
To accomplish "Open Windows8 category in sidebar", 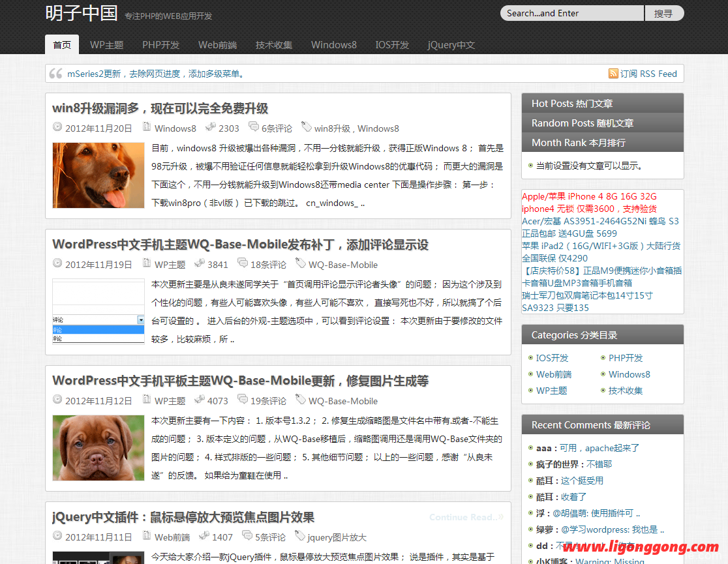I will pyautogui.click(x=629, y=374).
